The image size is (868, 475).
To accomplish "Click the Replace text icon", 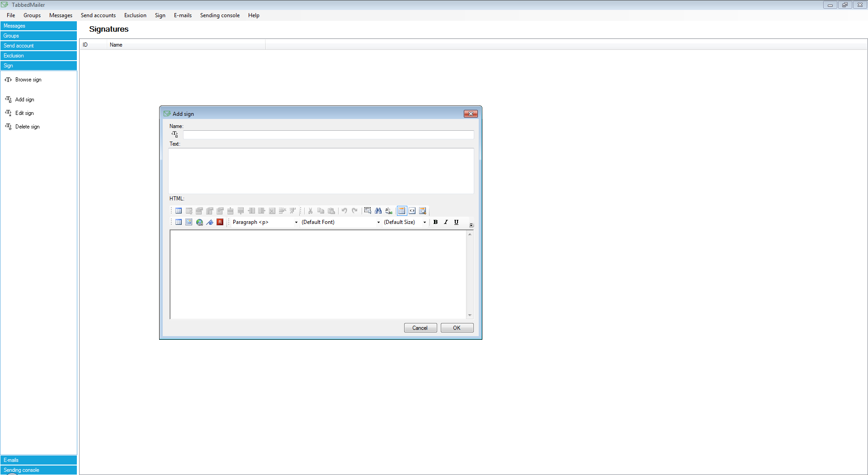I will click(389, 211).
